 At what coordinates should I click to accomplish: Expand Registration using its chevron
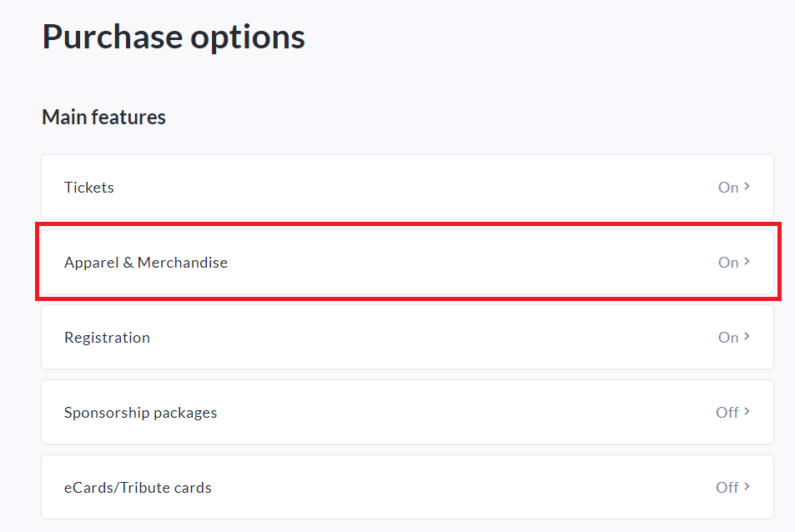(747, 337)
